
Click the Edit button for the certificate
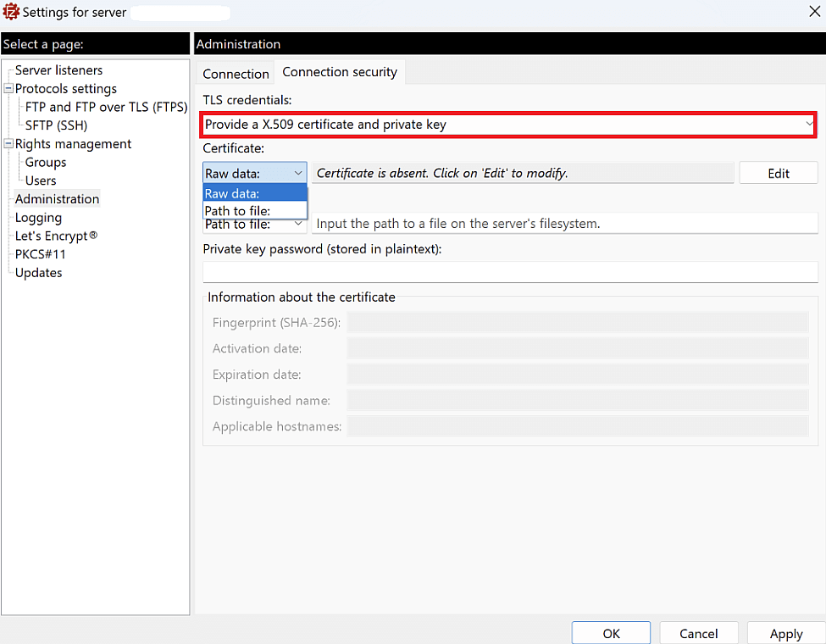point(778,172)
